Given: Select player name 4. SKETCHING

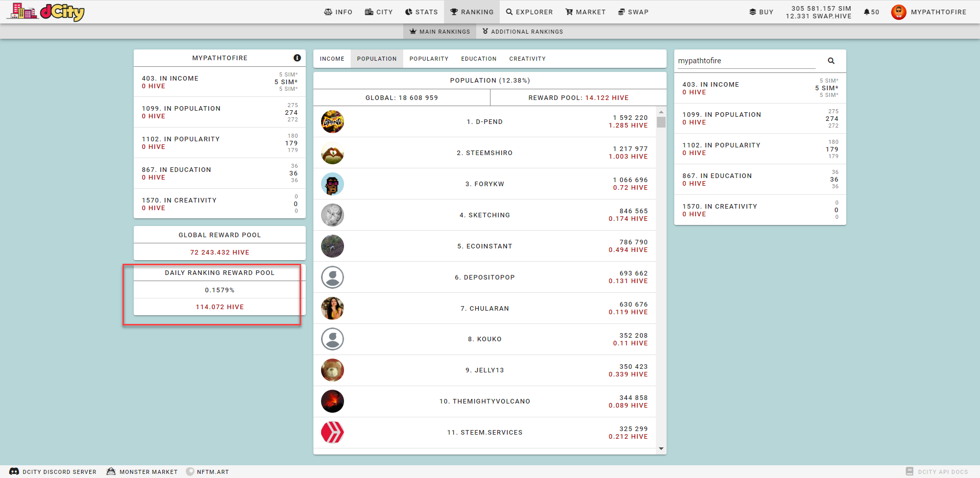Looking at the screenshot, I should tap(485, 215).
